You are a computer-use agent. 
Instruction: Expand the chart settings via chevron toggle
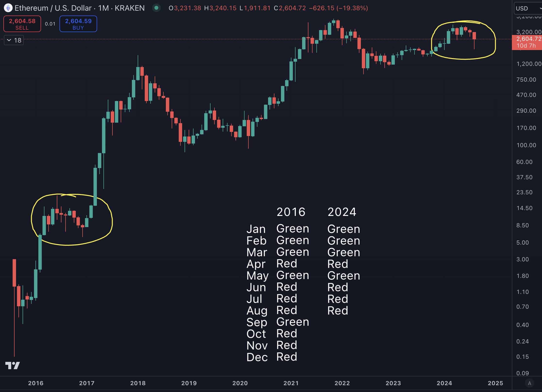click(x=8, y=40)
